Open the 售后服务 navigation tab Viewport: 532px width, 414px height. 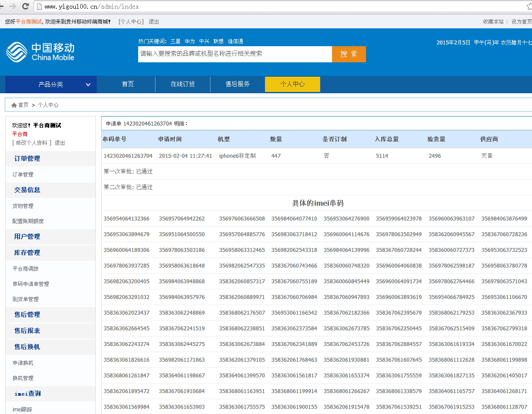pyautogui.click(x=237, y=84)
